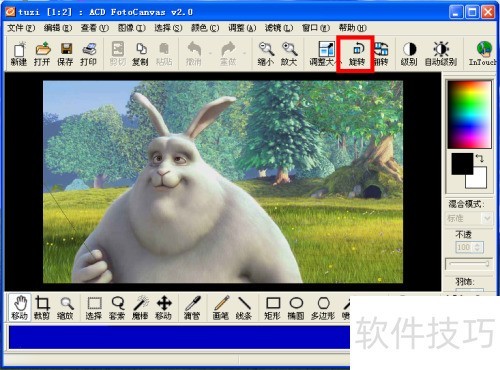
Task: Redo with the 重做 toolbar icon
Action: pyautogui.click(x=228, y=54)
